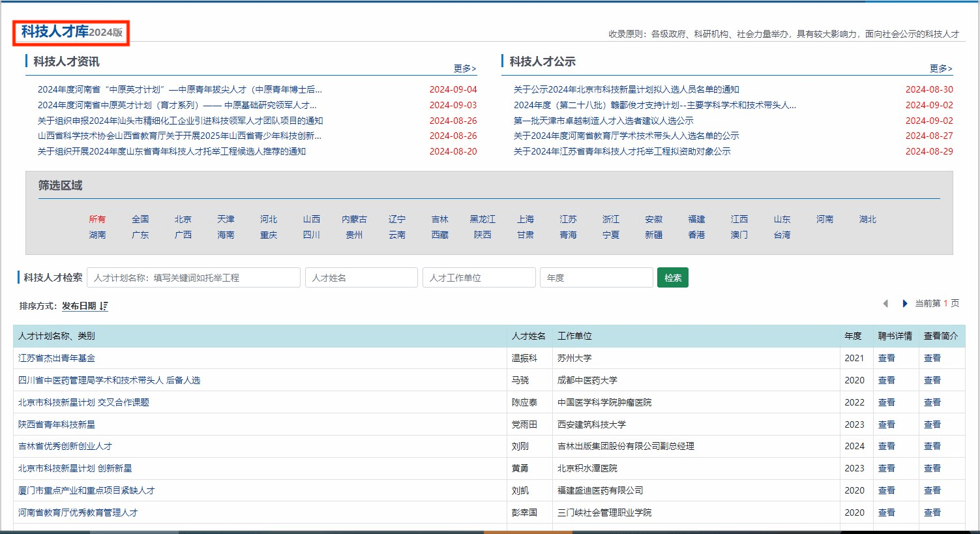Image resolution: width=980 pixels, height=534 pixels.
Task: Open 江苏省杰出青年基金 plan link
Action: (x=57, y=358)
